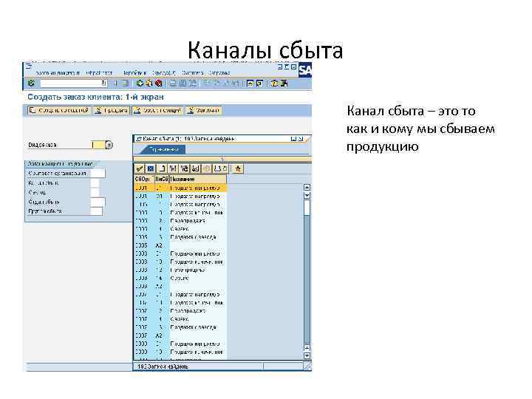Confirm selection with popup green checkmark
Viewport: 532px width, 399px height.
pos(140,168)
